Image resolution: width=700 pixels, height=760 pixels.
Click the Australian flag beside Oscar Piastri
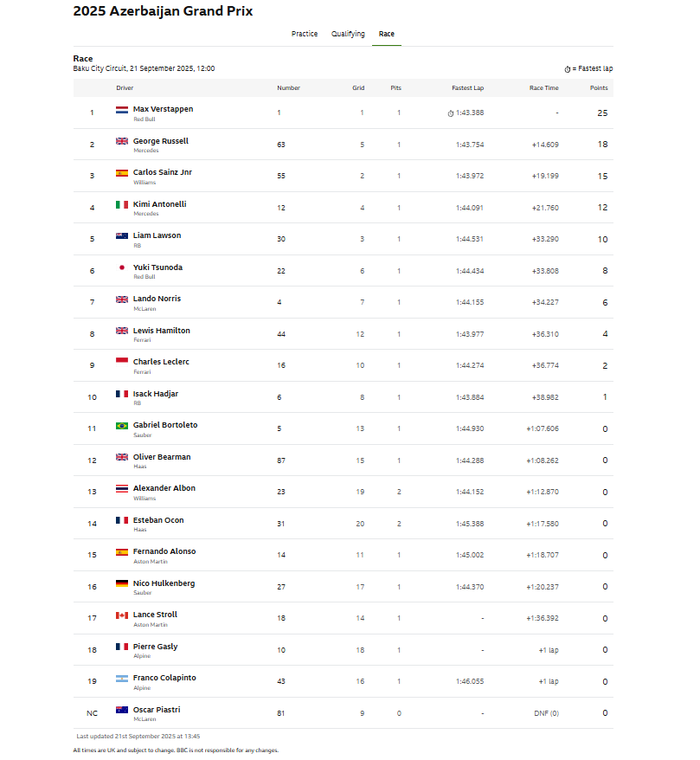(x=122, y=710)
